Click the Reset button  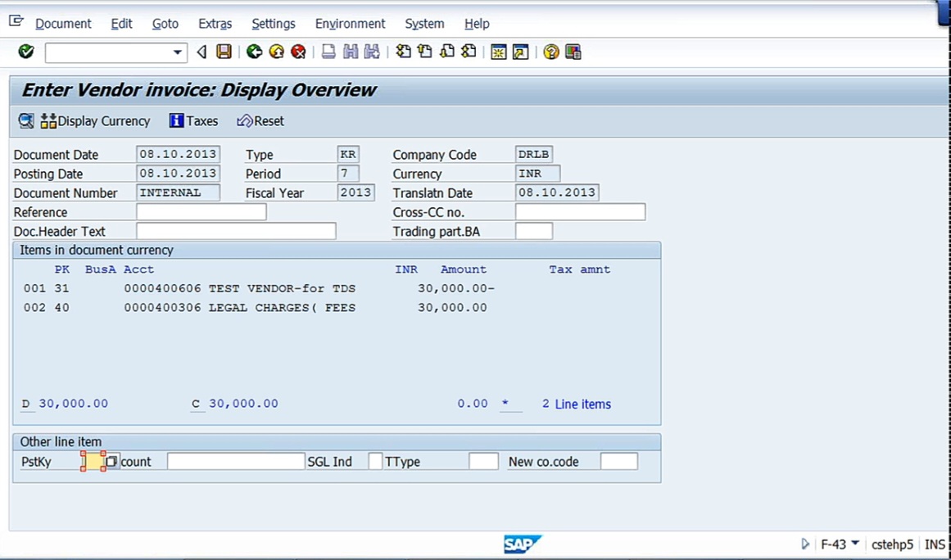(x=260, y=121)
